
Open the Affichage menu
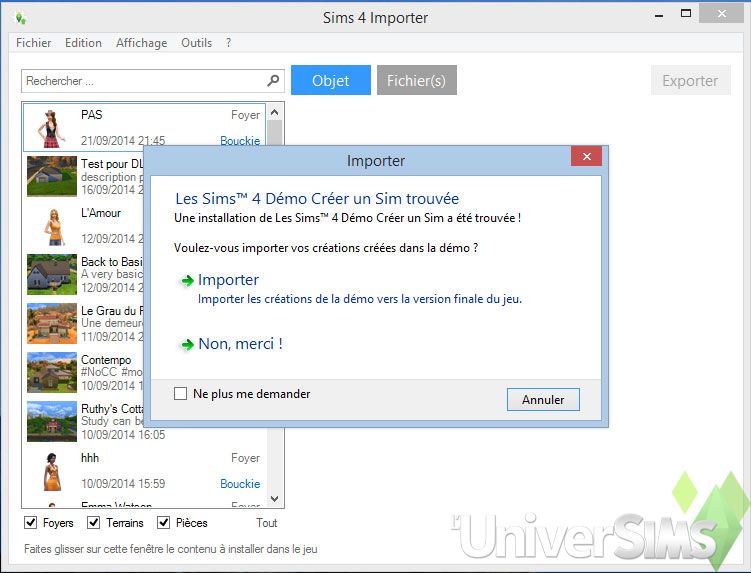coord(141,43)
